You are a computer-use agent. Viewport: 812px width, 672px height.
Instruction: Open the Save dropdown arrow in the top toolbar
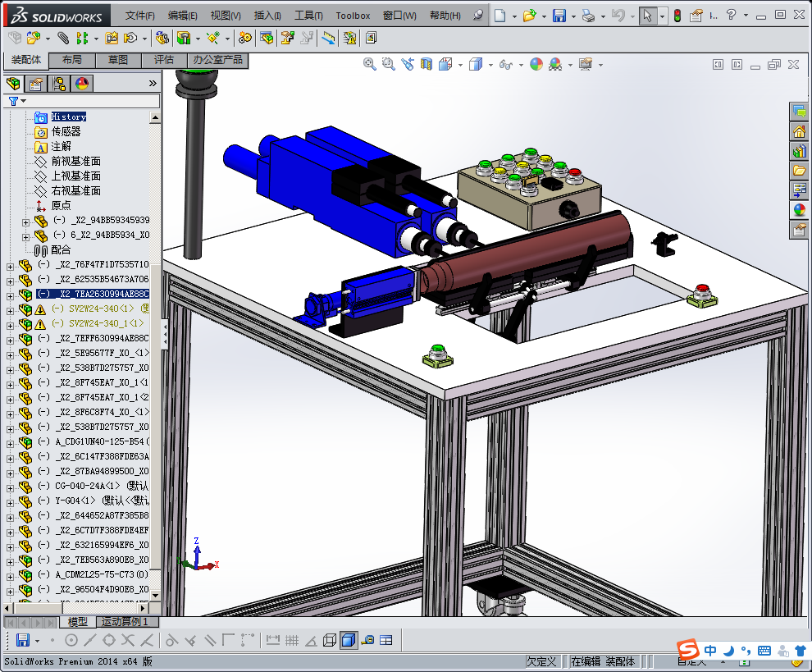pyautogui.click(x=573, y=16)
